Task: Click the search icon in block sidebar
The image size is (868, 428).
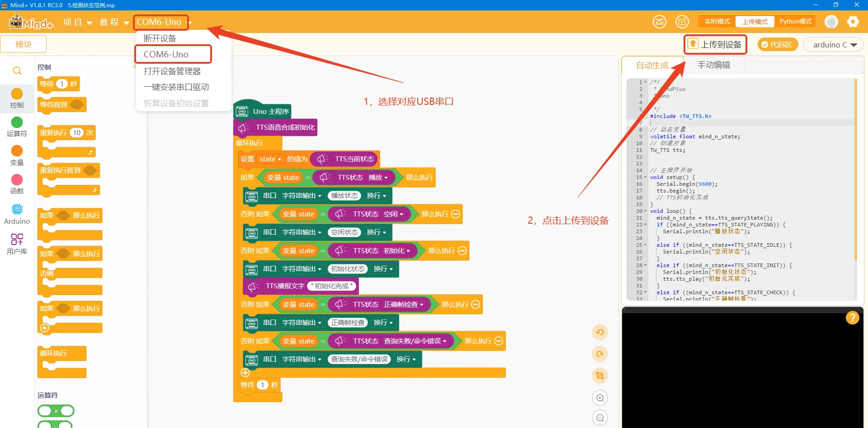Action: point(17,71)
